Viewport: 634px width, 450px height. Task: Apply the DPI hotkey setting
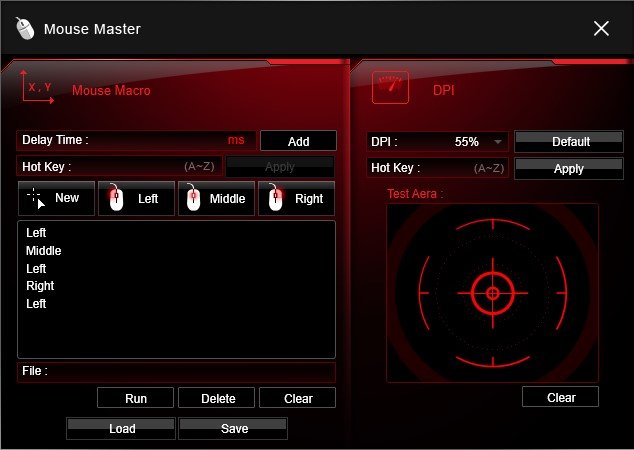(569, 168)
